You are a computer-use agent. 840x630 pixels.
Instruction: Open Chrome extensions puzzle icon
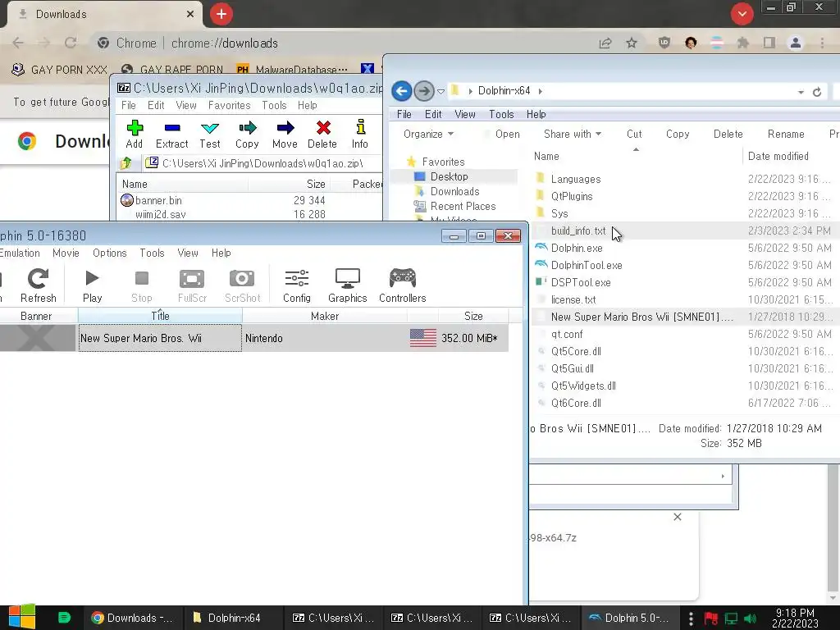click(742, 43)
